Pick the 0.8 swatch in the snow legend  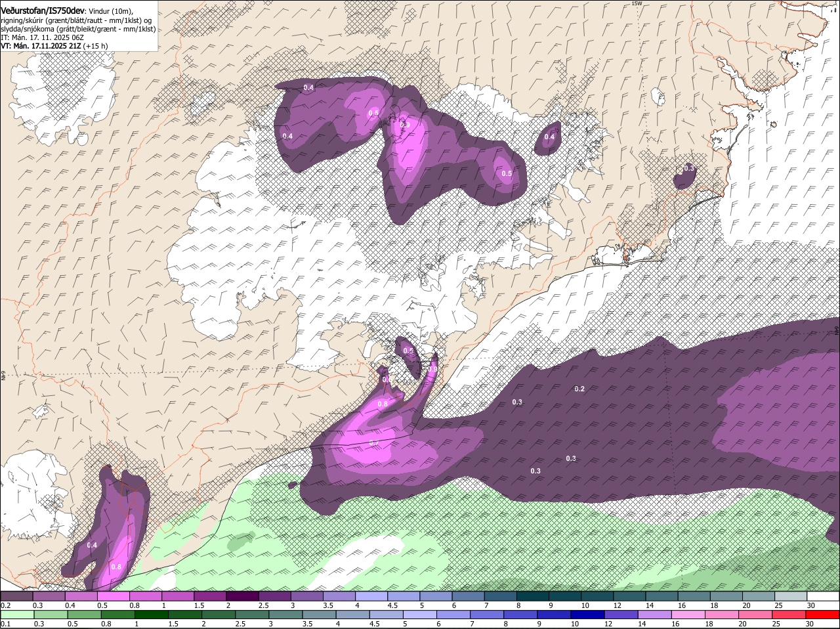click(146, 596)
